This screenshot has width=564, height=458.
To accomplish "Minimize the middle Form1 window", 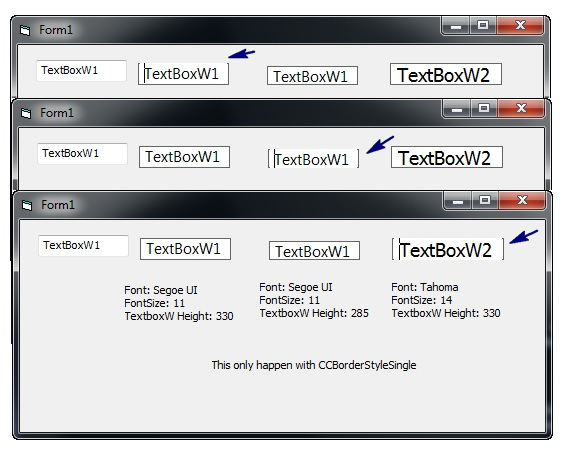I will (x=457, y=109).
